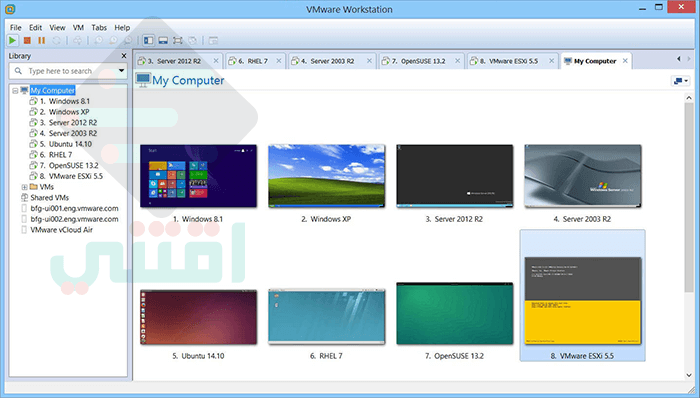Toggle the Show Library sidebar toolbar button

(x=148, y=41)
